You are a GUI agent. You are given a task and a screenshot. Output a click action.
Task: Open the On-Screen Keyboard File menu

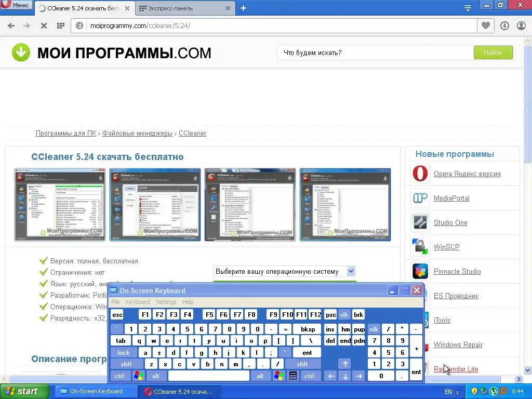tap(115, 302)
